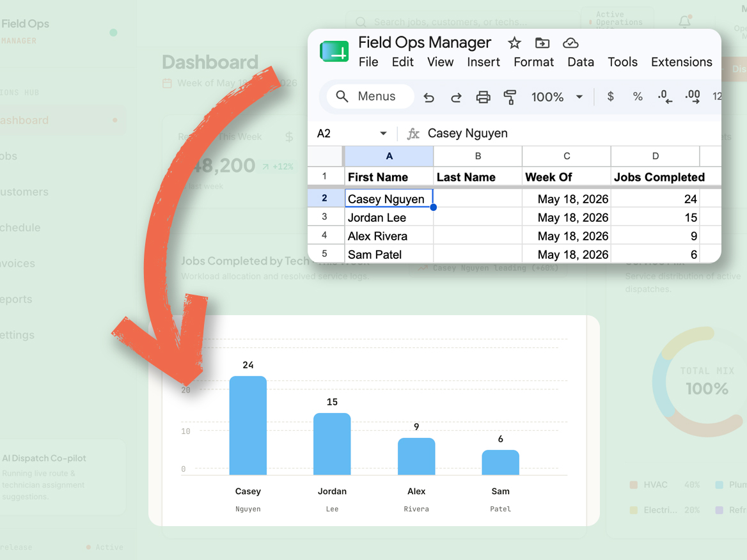Open Settings in the dashboard sidebar

pyautogui.click(x=17, y=335)
